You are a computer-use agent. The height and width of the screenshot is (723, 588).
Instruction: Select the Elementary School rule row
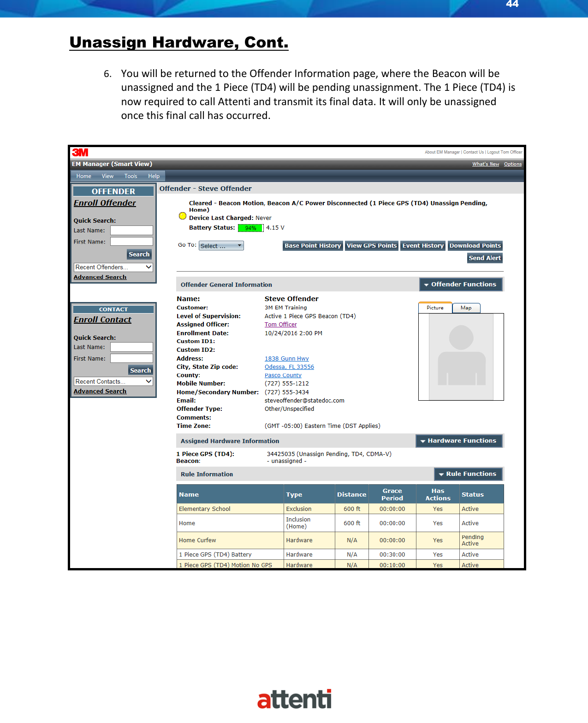[x=340, y=509]
